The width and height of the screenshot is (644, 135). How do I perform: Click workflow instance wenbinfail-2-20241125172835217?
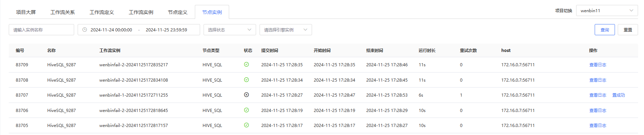(134, 65)
